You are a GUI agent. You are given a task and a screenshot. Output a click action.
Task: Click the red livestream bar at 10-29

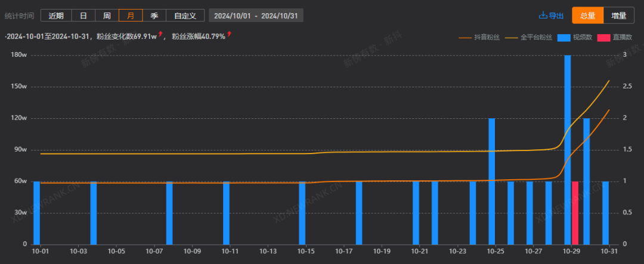point(575,212)
